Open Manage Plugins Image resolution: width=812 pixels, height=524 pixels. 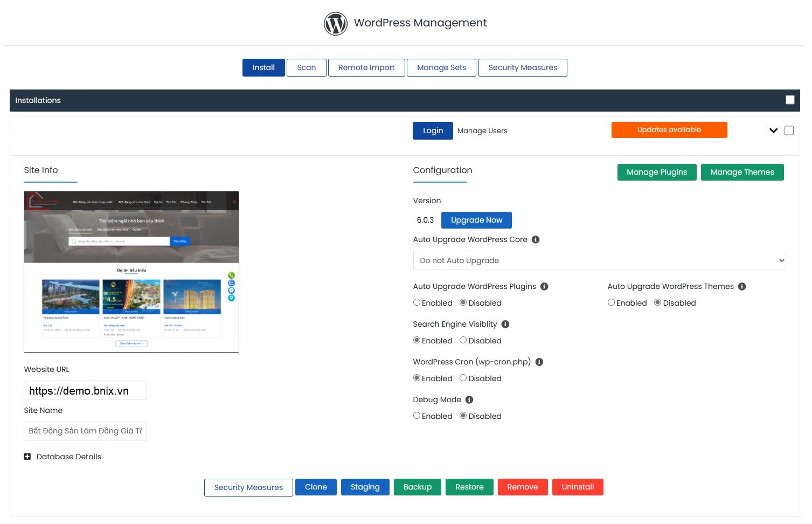tap(657, 172)
